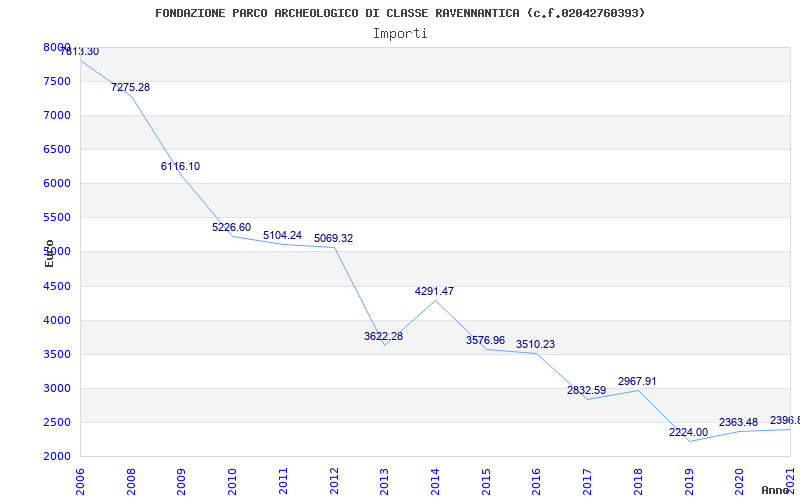Click x-axis year 2014
The width and height of the screenshot is (800, 500).
(435, 482)
